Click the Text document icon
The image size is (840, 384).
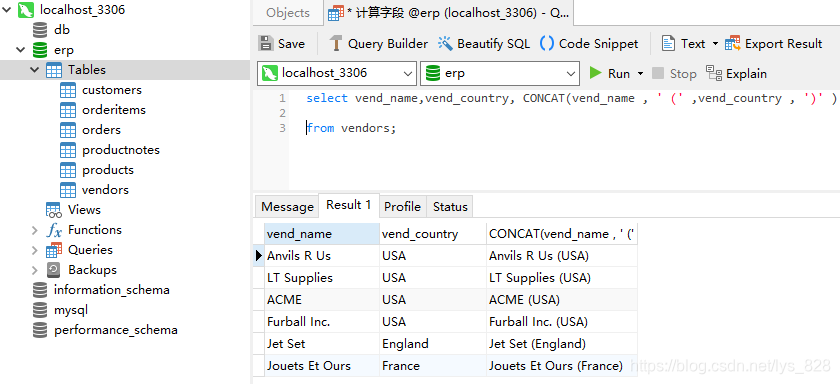(x=668, y=43)
